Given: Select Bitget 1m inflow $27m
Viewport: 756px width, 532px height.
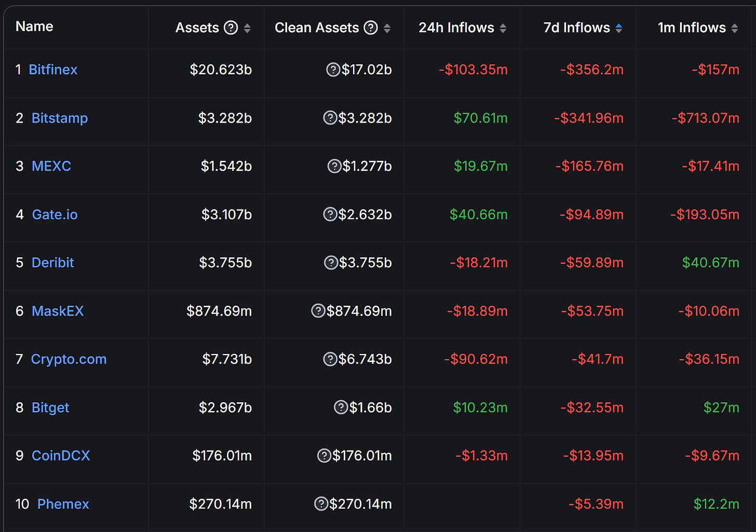Looking at the screenshot, I should 721,408.
